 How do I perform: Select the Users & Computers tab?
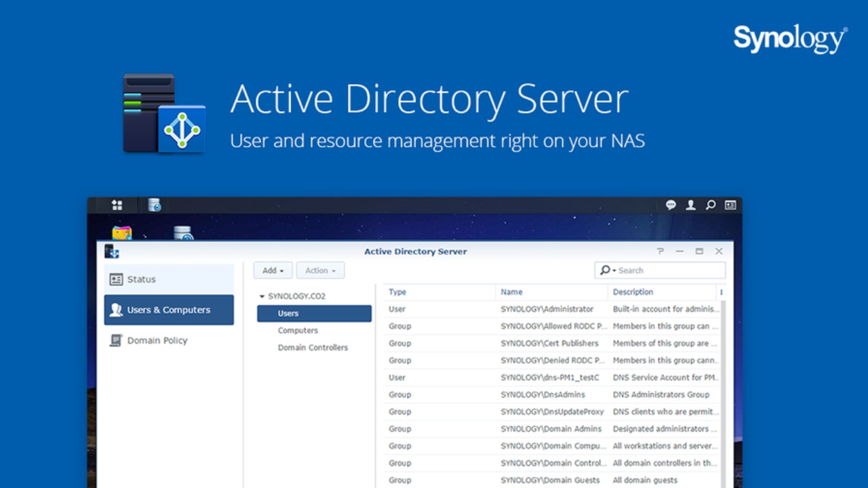[x=169, y=310]
